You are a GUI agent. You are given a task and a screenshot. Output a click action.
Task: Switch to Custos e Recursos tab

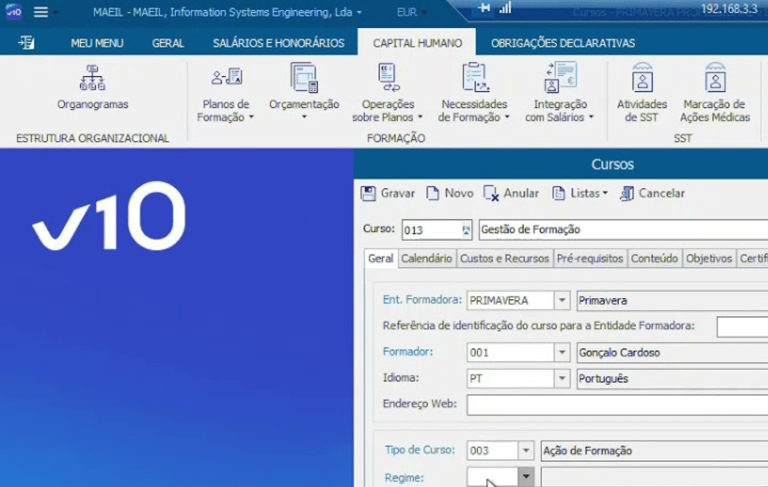[504, 258]
